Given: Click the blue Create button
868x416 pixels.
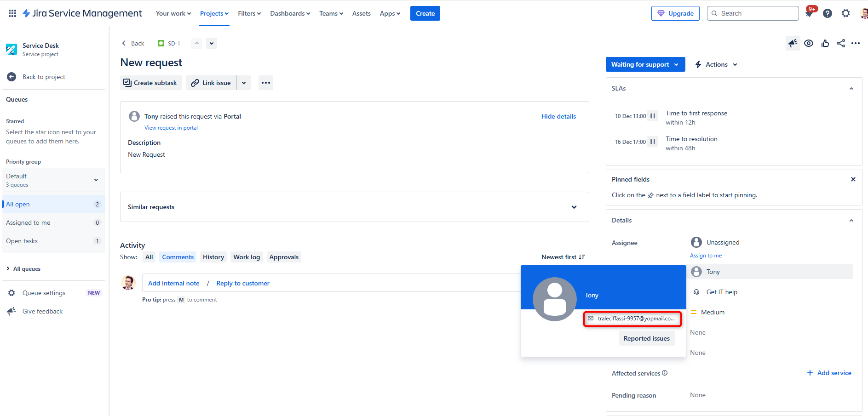Looking at the screenshot, I should pyautogui.click(x=425, y=13).
